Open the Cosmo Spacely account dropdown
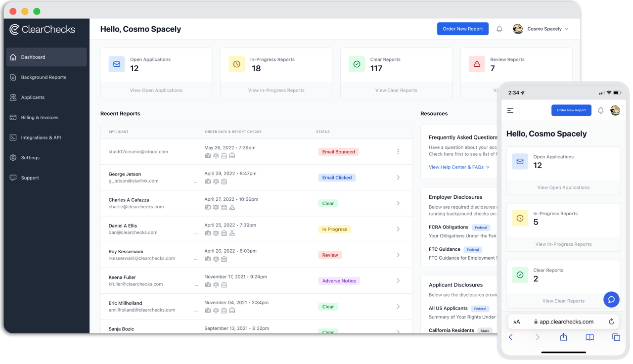 541,29
